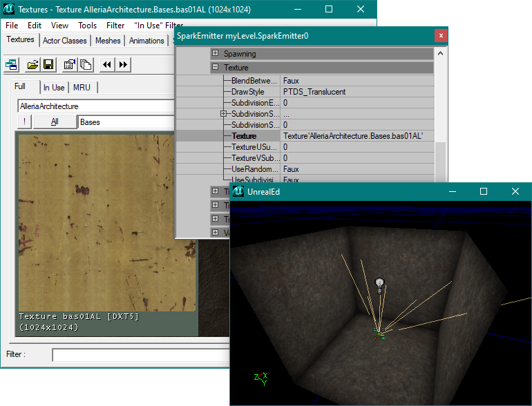Open the View menu

pyautogui.click(x=59, y=26)
